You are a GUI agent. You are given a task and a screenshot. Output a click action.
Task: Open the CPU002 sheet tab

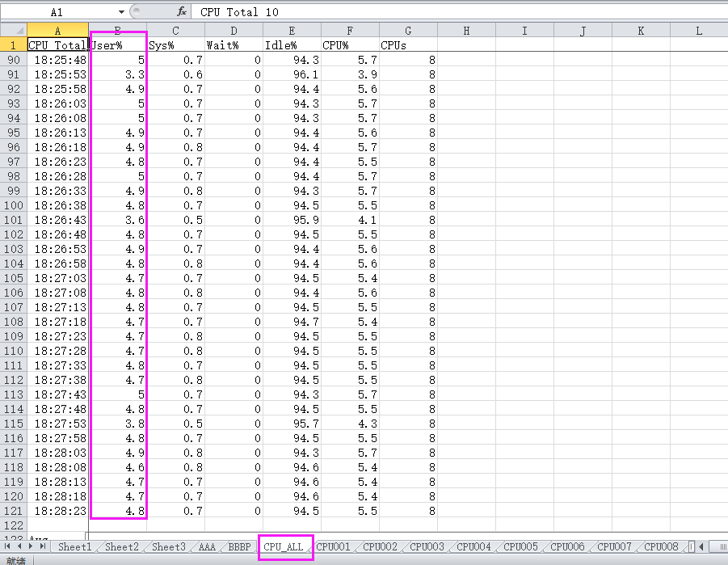[380, 547]
